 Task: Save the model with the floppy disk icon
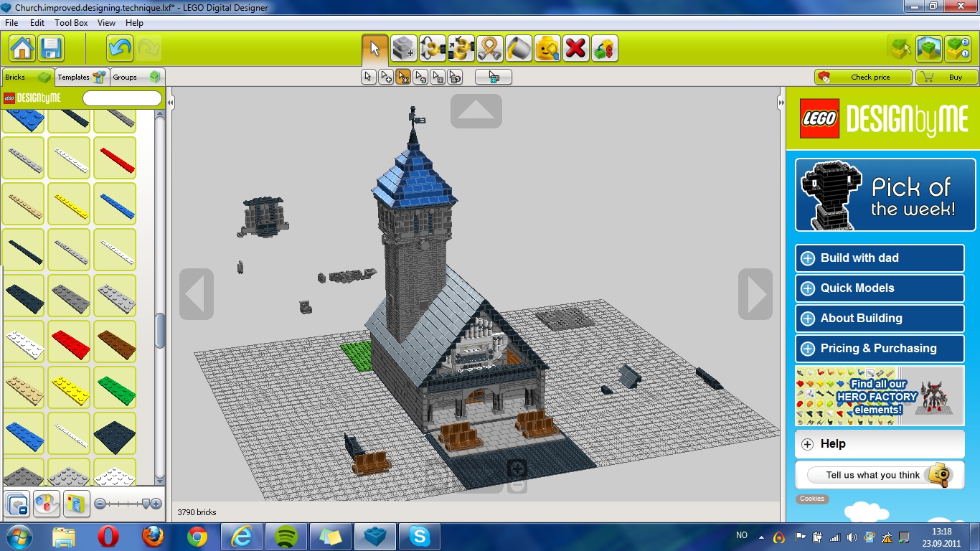pos(51,49)
